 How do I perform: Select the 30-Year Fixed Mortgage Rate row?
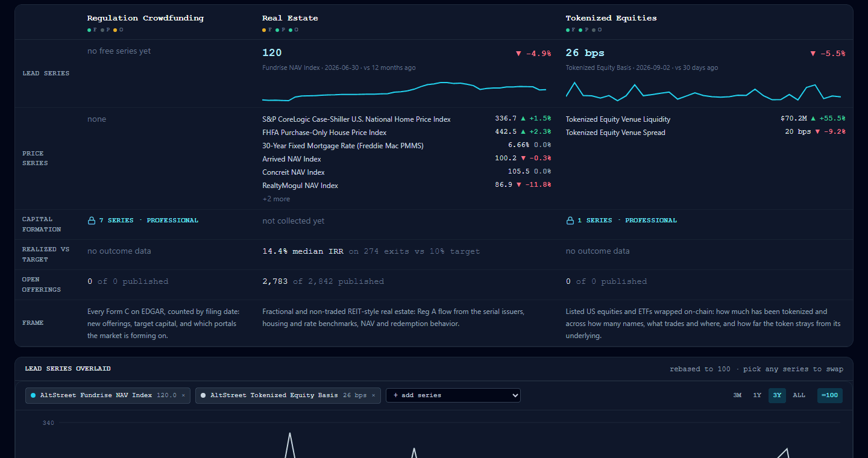coord(407,146)
